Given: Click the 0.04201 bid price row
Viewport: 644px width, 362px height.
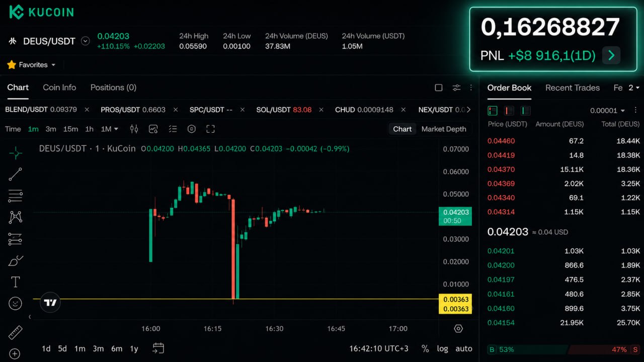Looking at the screenshot, I should (564, 251).
